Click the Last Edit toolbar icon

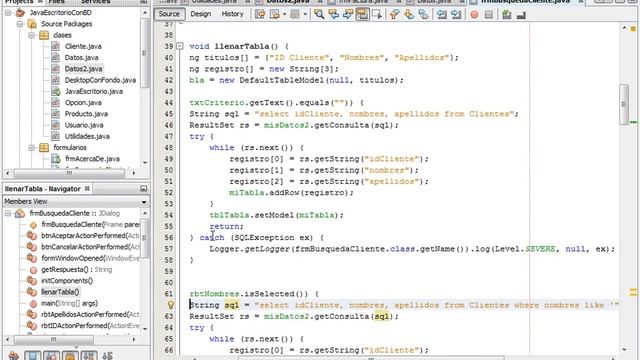coord(260,15)
